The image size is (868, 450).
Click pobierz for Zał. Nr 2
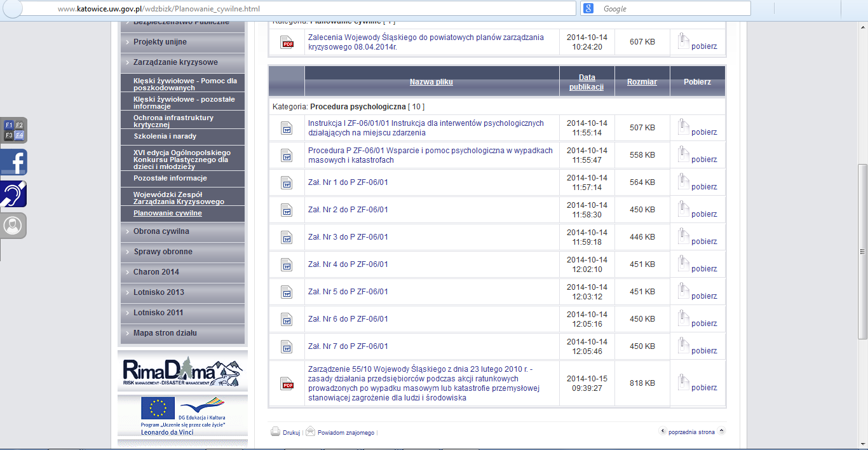tap(704, 214)
